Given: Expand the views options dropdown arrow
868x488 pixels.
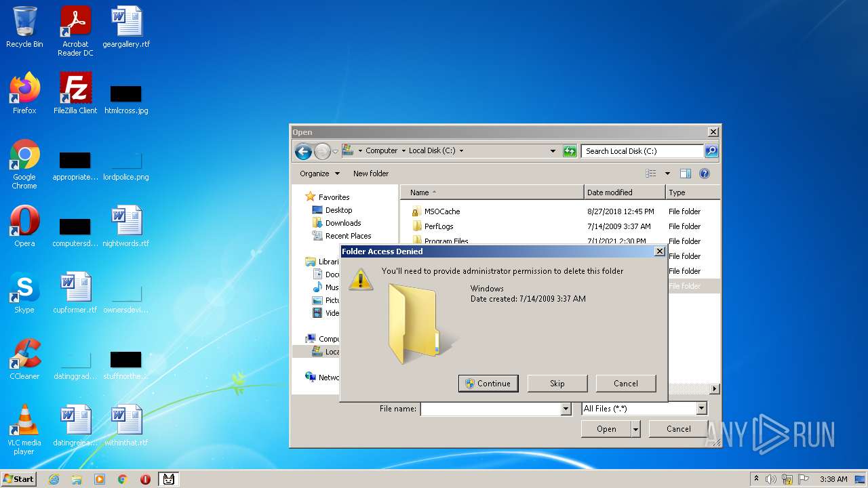Looking at the screenshot, I should click(667, 174).
